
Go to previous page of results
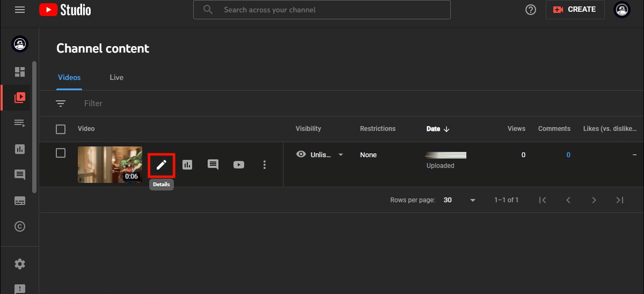click(x=568, y=200)
